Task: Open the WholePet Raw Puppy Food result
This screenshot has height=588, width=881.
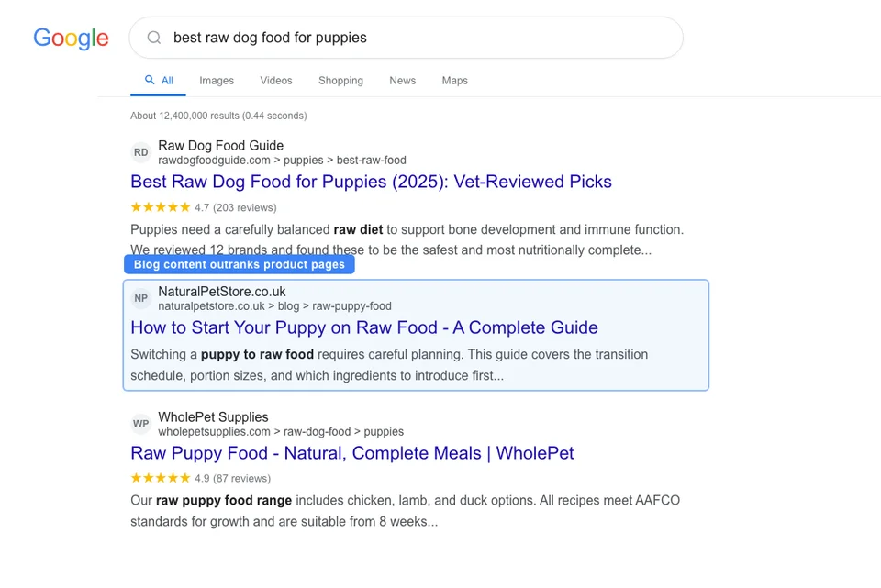Action: tap(351, 453)
